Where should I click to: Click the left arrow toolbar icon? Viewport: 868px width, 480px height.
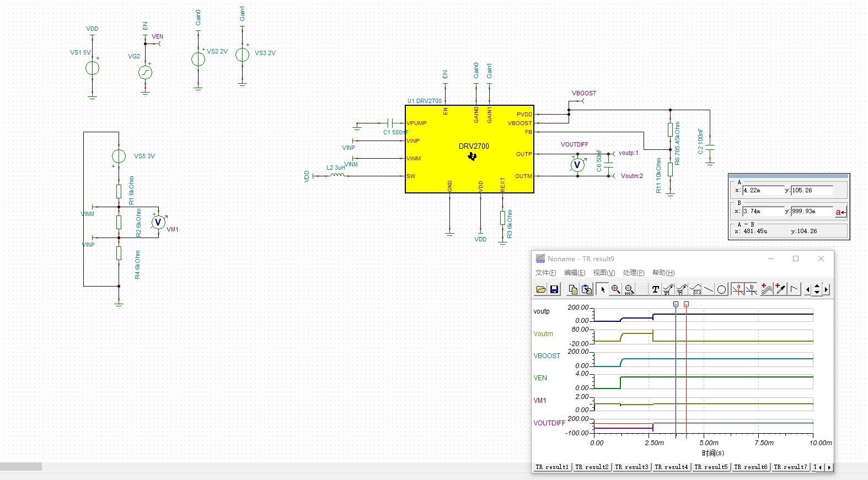click(x=808, y=289)
